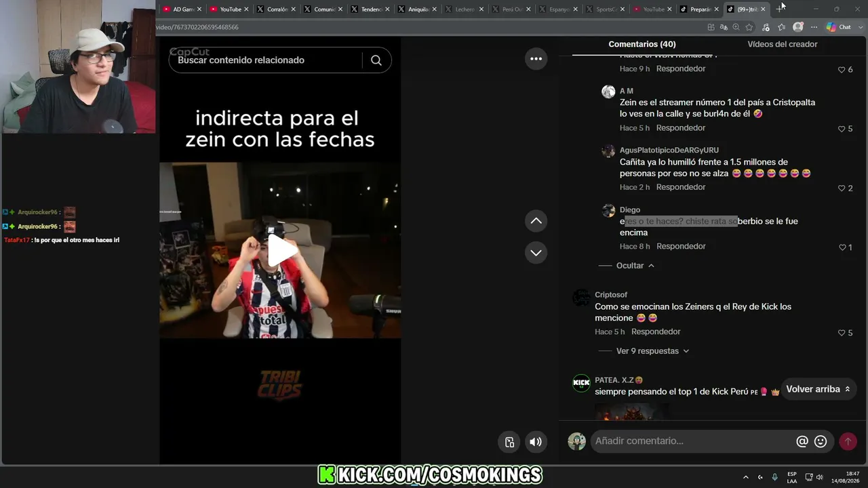Click the red send comment arrow button
868x488 pixels.
(848, 441)
